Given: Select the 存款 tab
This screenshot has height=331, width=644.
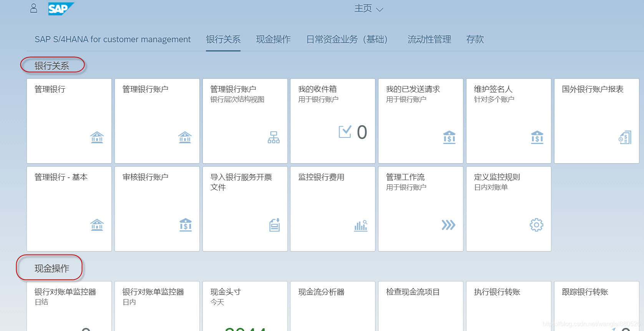Looking at the screenshot, I should point(475,39).
